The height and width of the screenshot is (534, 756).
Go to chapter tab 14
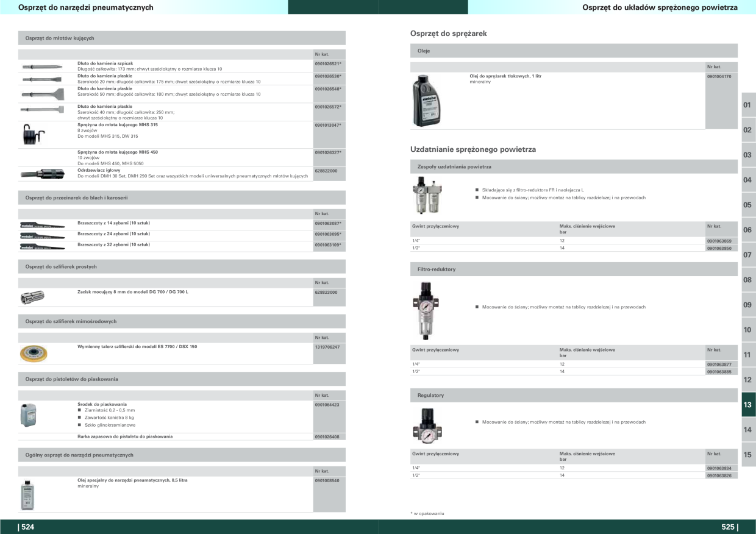click(x=748, y=430)
